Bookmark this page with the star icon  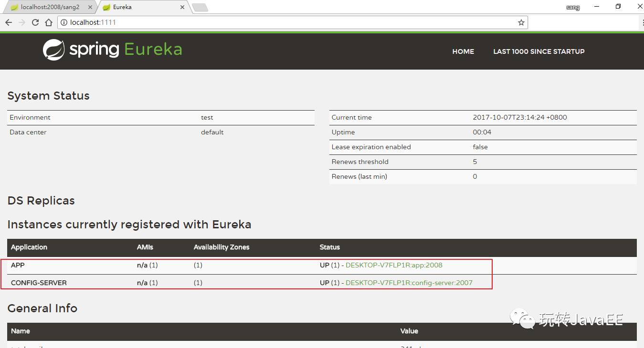pyautogui.click(x=521, y=22)
